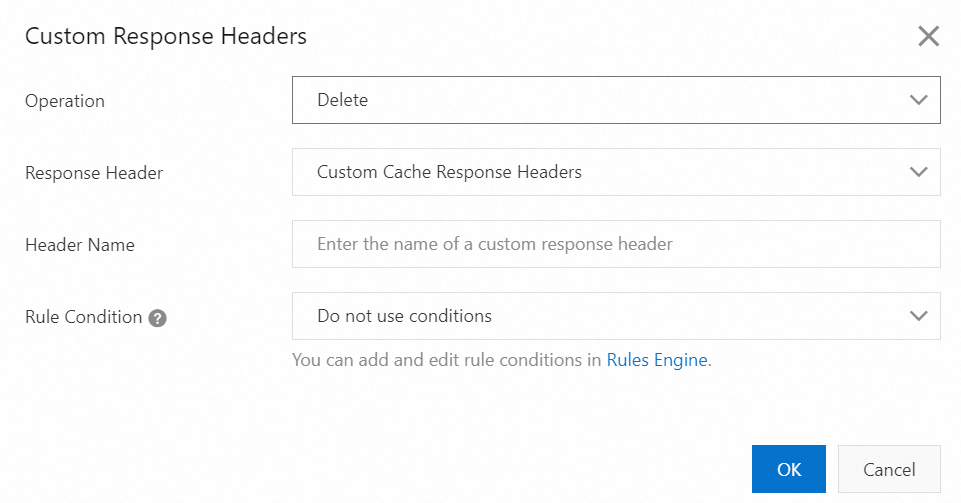Click the "You can add and edit" hint text

click(447, 360)
